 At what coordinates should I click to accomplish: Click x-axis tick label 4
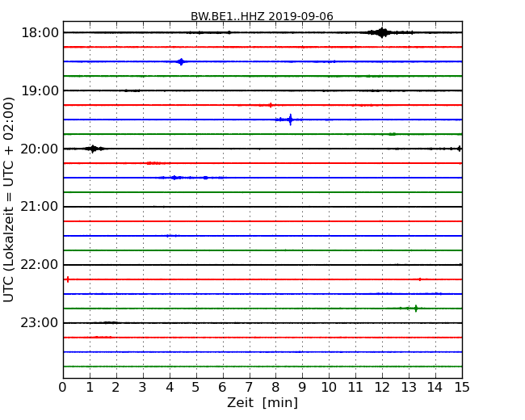click(x=170, y=387)
